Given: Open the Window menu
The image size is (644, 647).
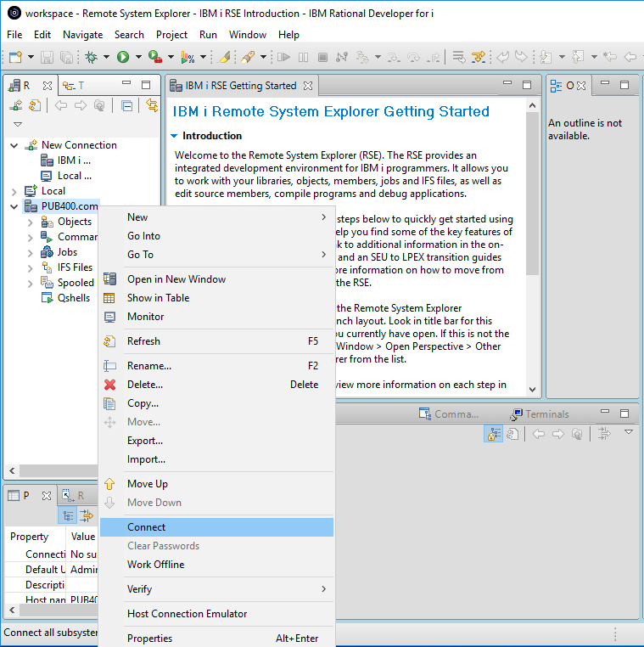Looking at the screenshot, I should coord(248,35).
